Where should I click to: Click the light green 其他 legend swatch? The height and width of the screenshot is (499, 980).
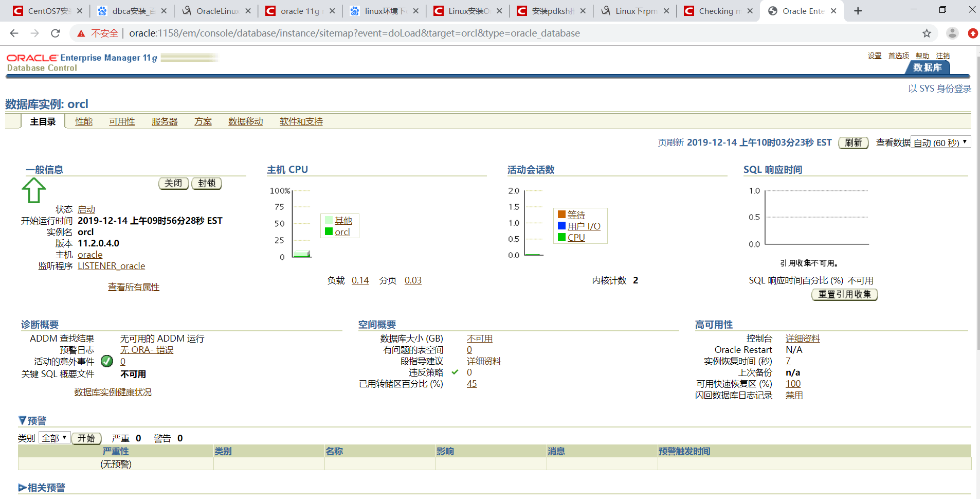coord(329,220)
